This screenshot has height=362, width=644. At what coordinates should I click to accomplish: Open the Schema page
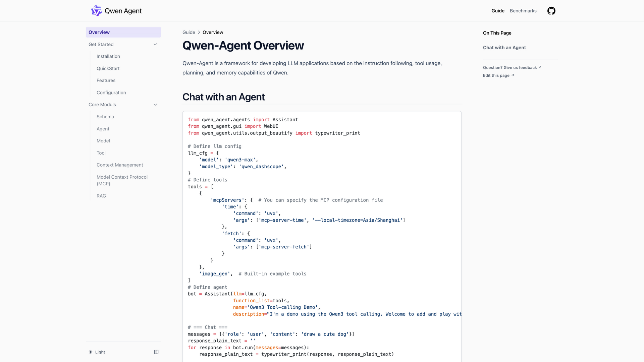(x=105, y=117)
